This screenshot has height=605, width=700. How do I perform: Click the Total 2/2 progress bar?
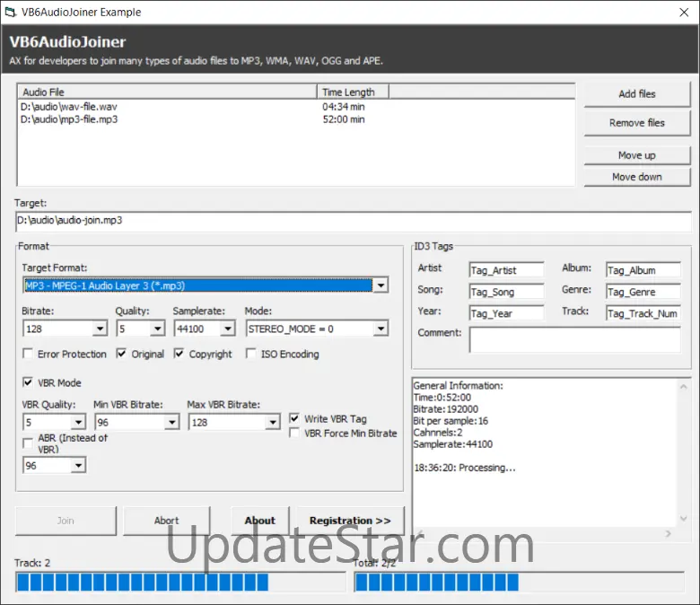520,583
